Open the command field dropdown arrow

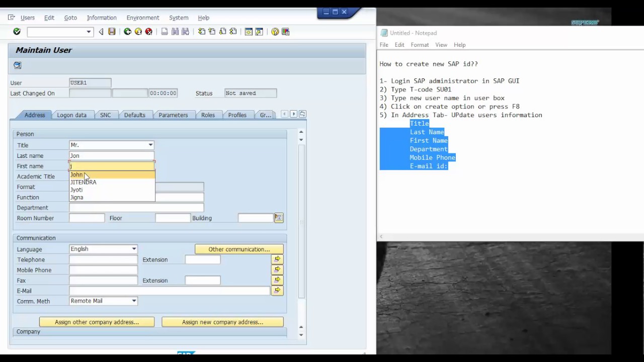tap(89, 32)
